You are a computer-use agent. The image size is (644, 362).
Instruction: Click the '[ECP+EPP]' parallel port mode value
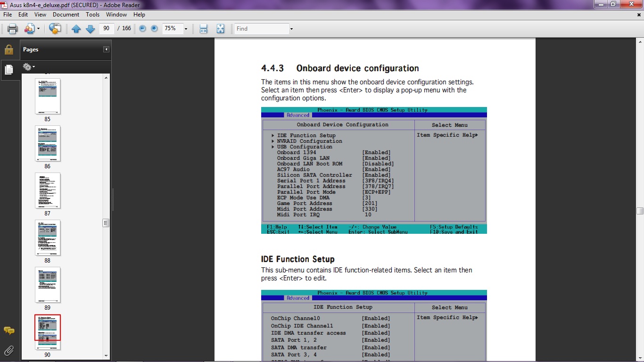(x=376, y=192)
